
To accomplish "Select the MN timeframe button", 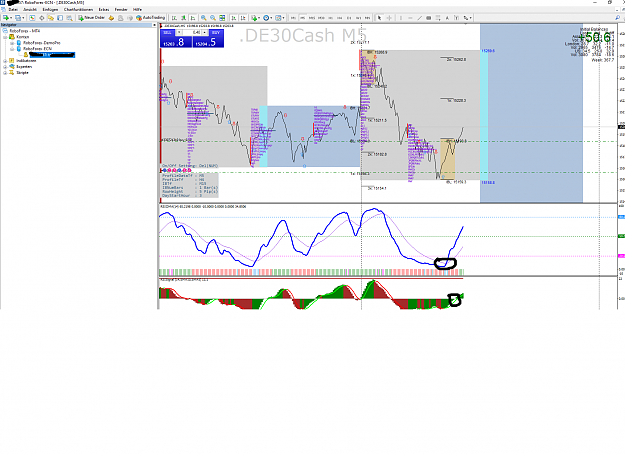I will [x=368, y=18].
